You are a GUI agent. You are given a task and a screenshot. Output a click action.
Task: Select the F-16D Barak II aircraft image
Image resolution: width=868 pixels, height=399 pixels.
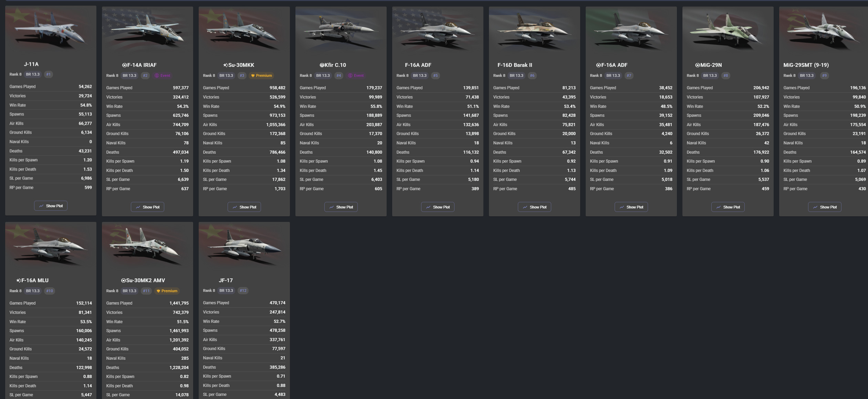pyautogui.click(x=534, y=31)
